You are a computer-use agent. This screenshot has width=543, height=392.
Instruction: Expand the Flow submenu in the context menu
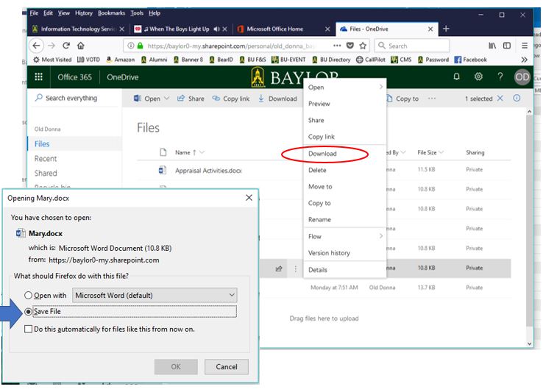coord(381,236)
